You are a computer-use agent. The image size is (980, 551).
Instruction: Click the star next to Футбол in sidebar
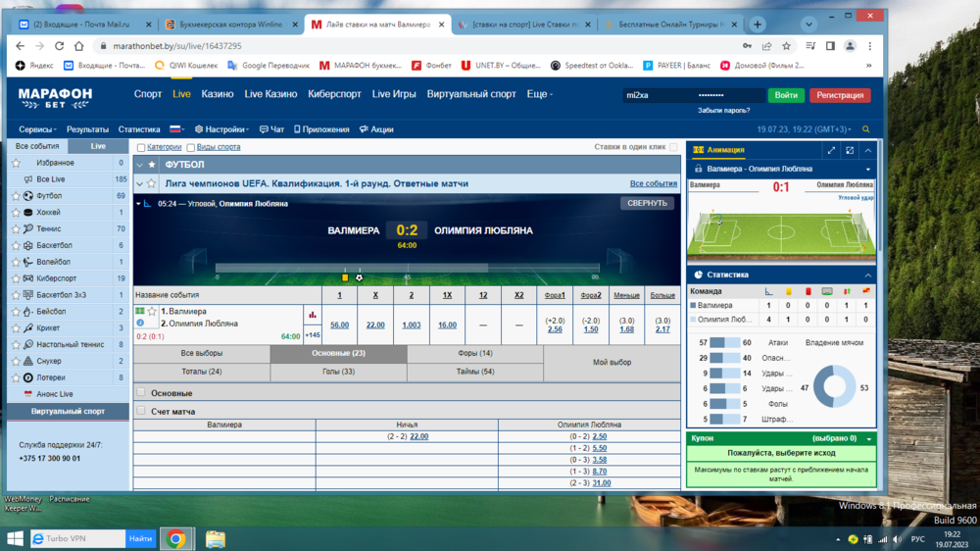click(16, 196)
